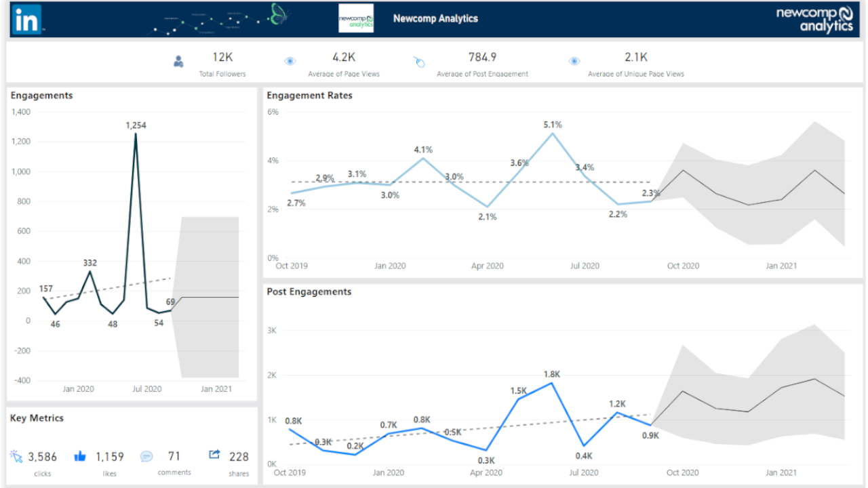
Task: Click the shares arrow icon
Action: 214,455
